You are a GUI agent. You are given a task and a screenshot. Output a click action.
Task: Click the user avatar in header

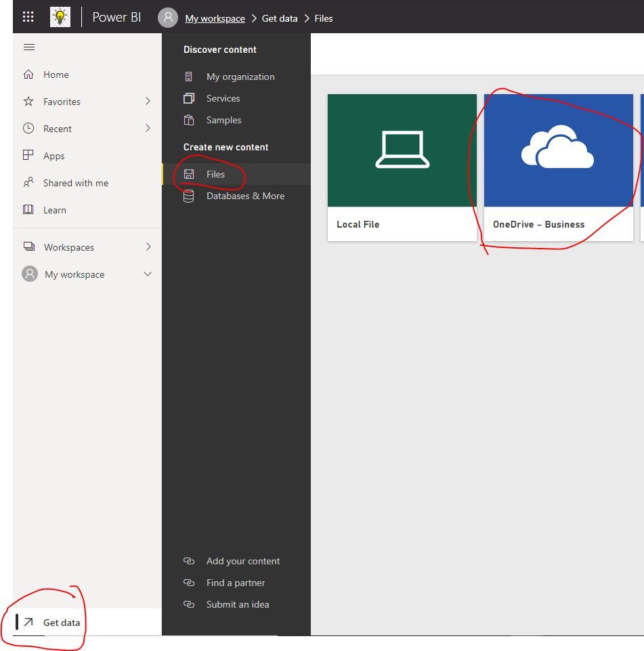coord(168,18)
